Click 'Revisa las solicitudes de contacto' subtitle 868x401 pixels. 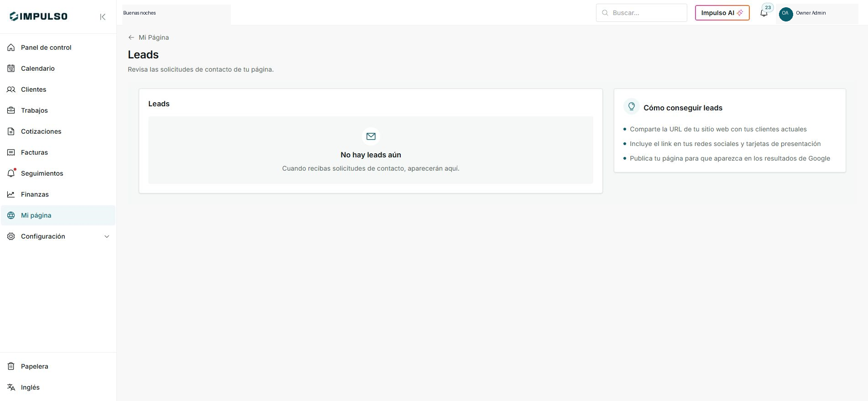pos(201,69)
